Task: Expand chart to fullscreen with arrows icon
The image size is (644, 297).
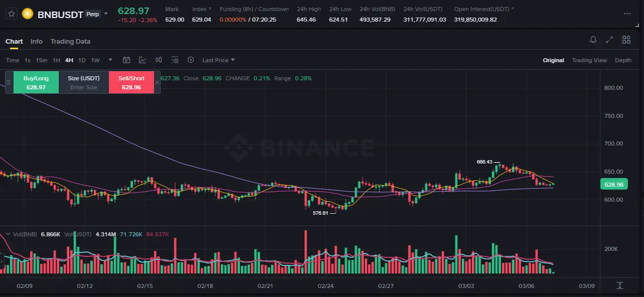Action: pyautogui.click(x=609, y=40)
